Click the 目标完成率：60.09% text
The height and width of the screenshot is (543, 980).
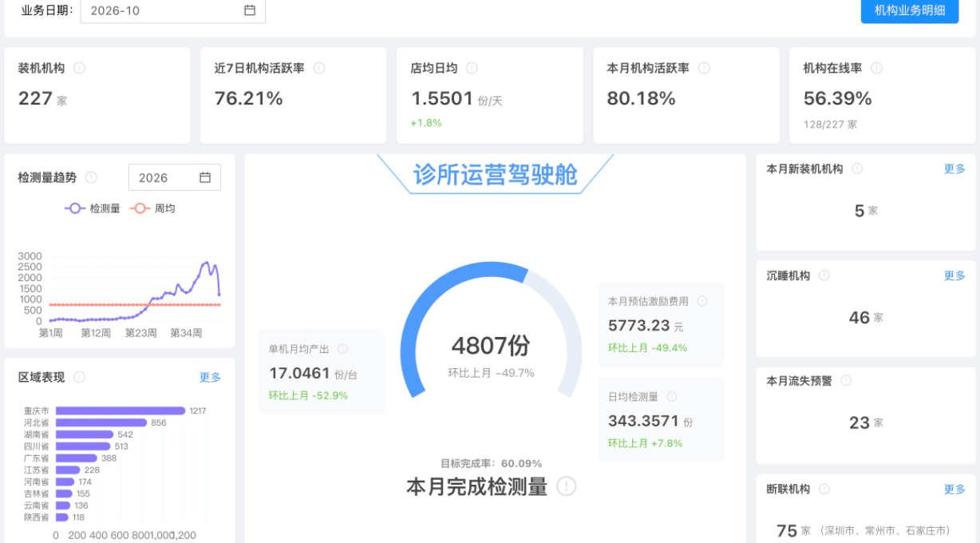(492, 463)
